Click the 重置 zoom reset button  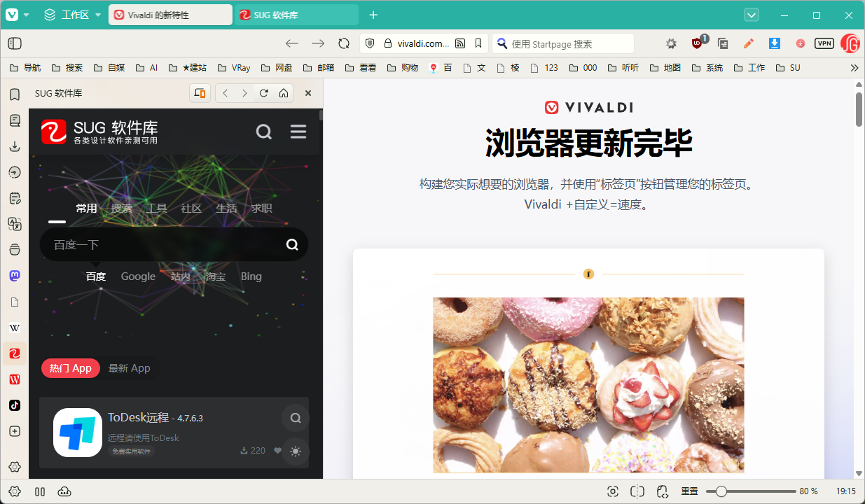690,491
